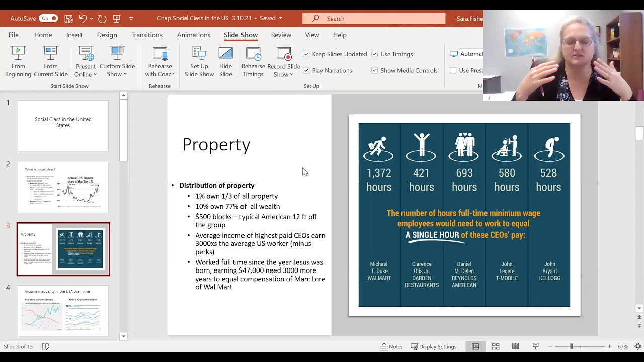The image size is (644, 362).
Task: Open Set Up Slide Show dialog
Action: [199, 62]
